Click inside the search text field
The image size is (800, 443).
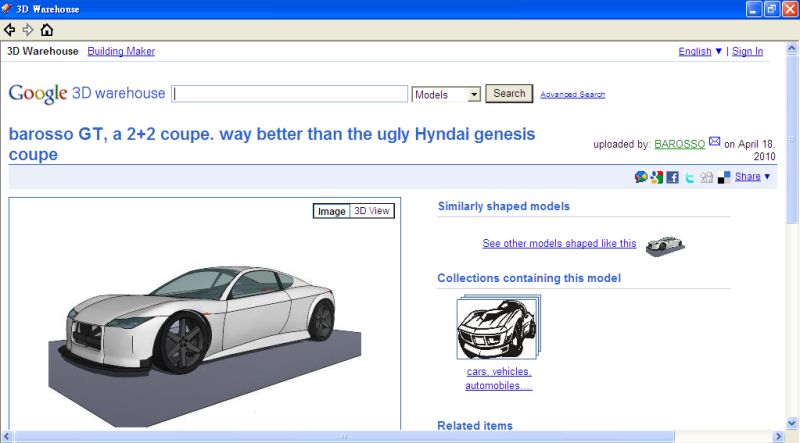click(290, 94)
